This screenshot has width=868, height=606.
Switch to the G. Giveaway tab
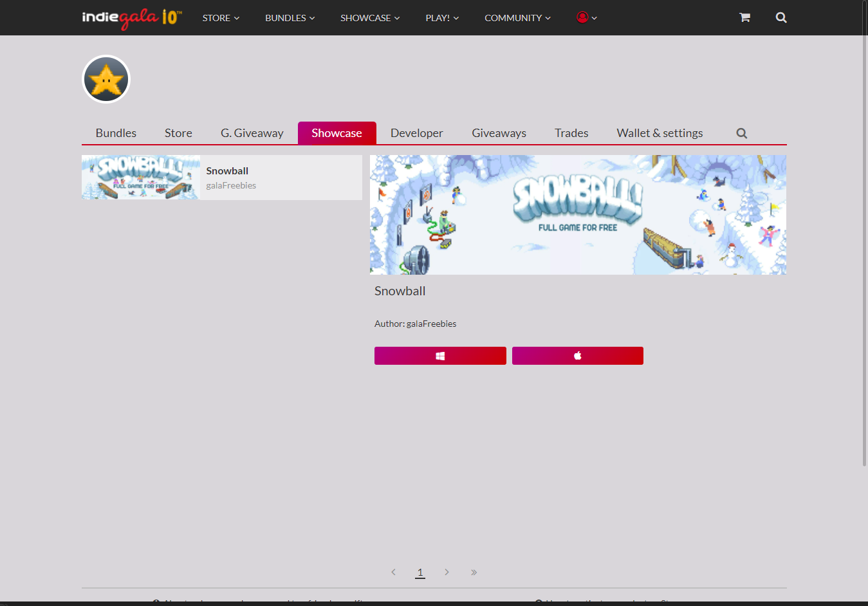pyautogui.click(x=252, y=133)
